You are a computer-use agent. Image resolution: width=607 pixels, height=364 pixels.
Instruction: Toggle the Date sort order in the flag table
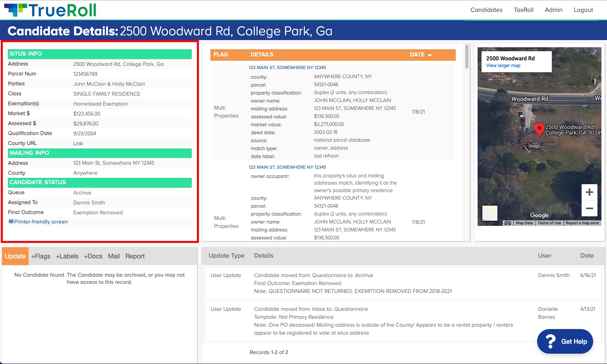430,55
